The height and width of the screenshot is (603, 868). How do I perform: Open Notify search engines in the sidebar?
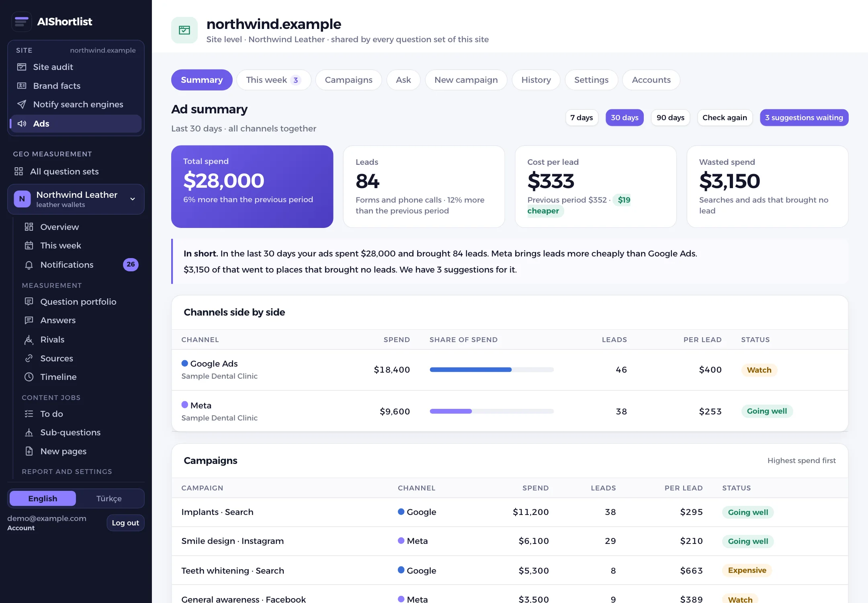(x=76, y=104)
